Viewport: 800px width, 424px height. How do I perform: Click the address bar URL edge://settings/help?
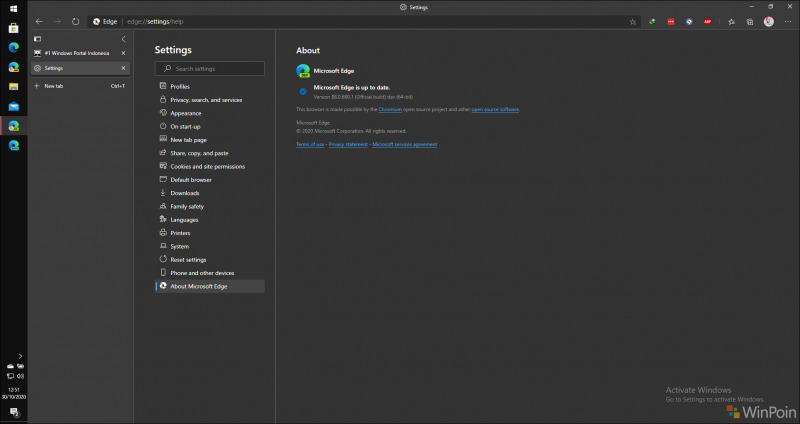click(155, 21)
